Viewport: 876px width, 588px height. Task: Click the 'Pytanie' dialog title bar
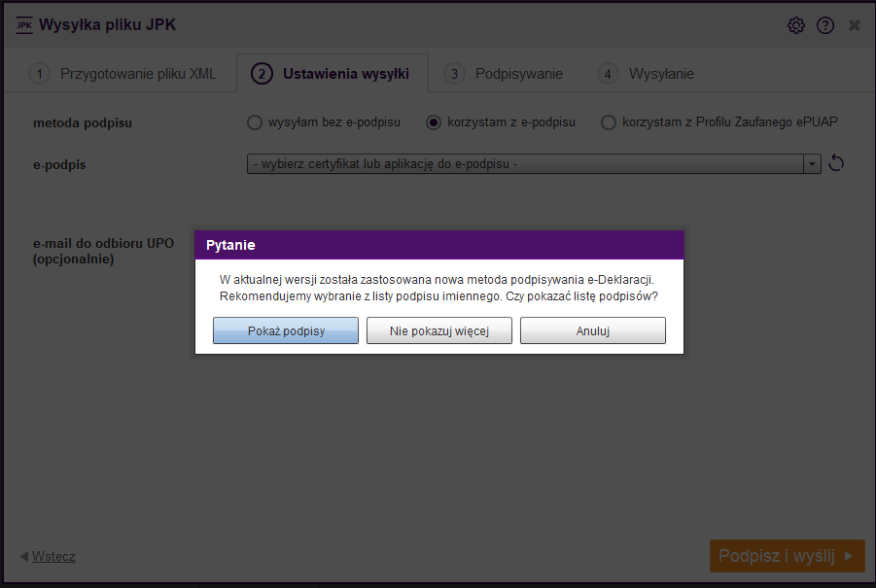(439, 245)
